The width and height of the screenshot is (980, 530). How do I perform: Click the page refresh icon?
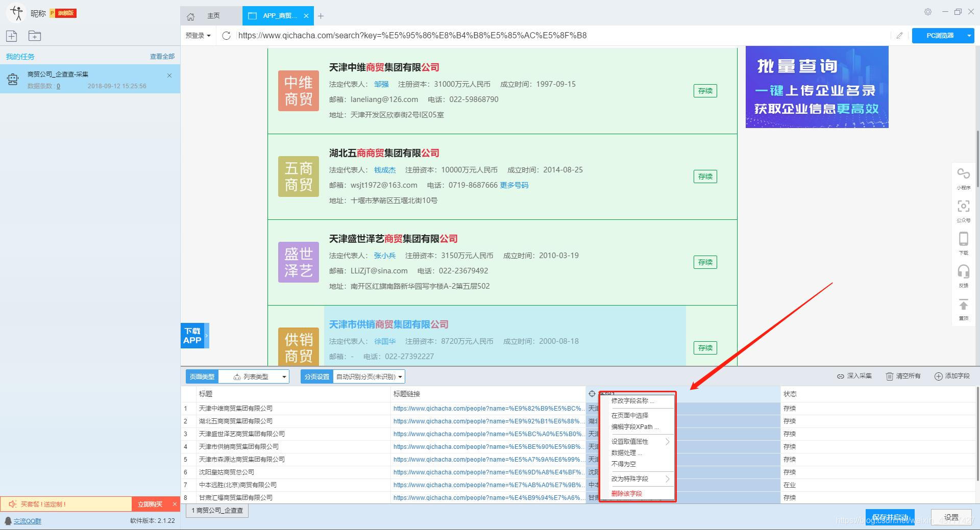(x=226, y=35)
